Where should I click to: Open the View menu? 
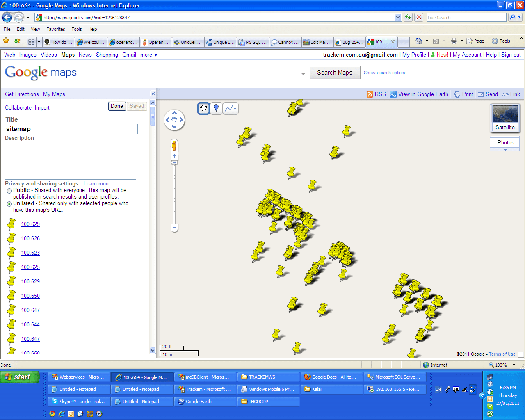tap(35, 29)
